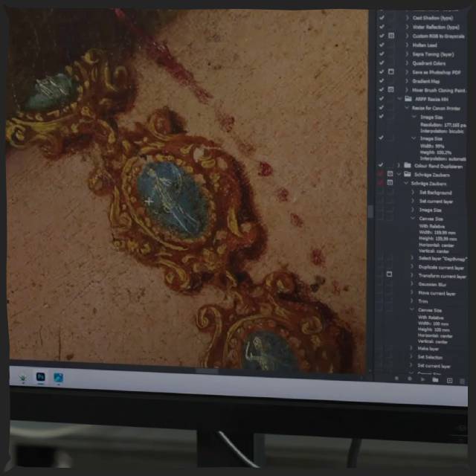476x476 pixels.
Task: Toggle the red checkmark of Schräge Zaubern set
Action: [380, 173]
